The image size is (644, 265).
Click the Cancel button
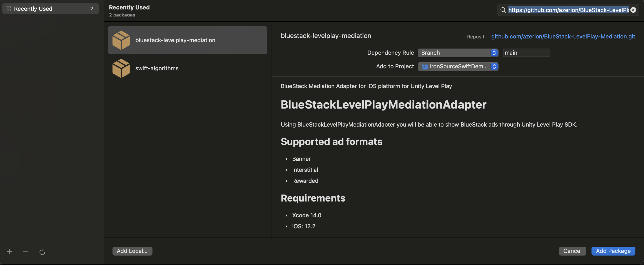(x=572, y=251)
